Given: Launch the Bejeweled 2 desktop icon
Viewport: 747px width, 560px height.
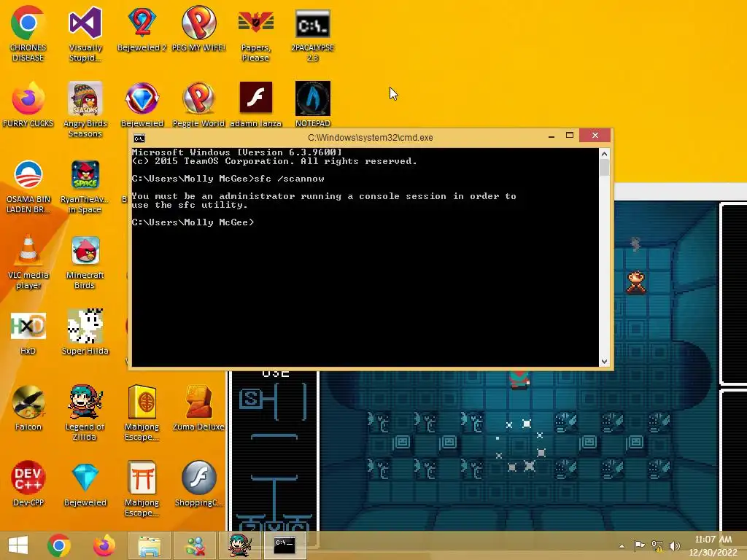Looking at the screenshot, I should pos(142,28).
